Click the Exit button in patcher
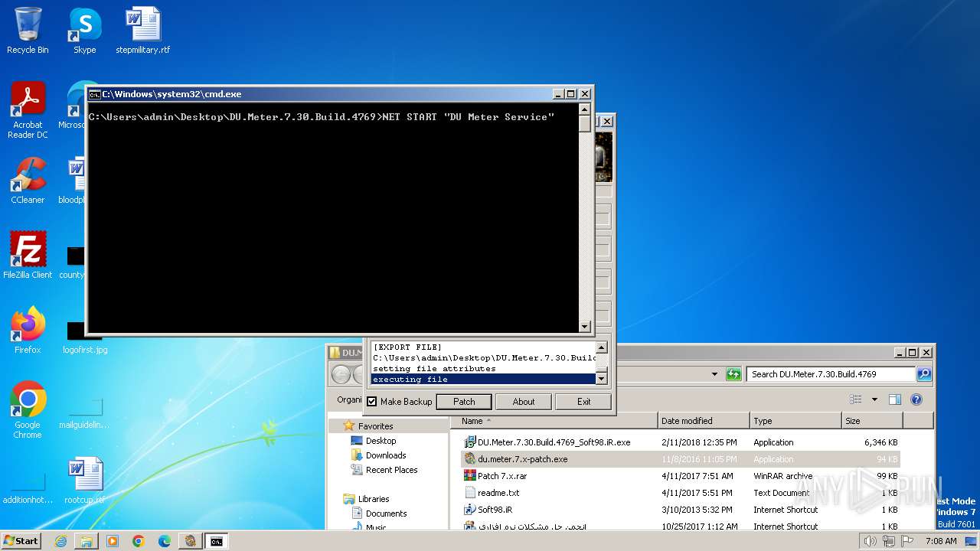 (x=583, y=402)
